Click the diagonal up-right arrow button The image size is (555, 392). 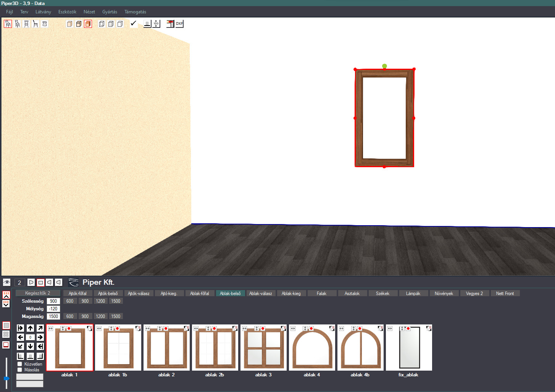click(x=40, y=328)
